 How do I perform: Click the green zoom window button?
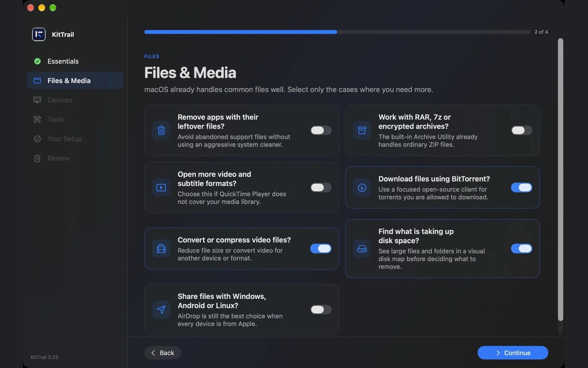pos(53,8)
